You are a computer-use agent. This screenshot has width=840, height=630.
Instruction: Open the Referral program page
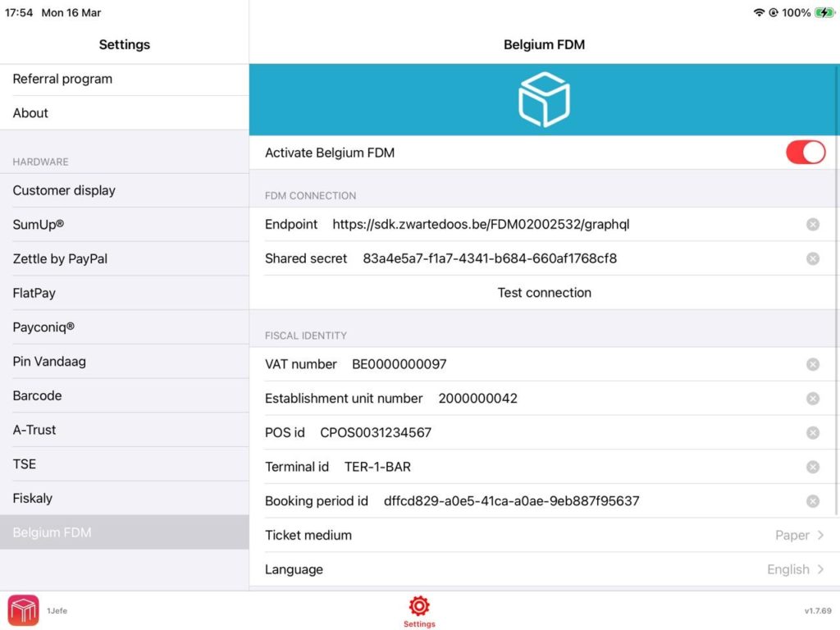[62, 79]
